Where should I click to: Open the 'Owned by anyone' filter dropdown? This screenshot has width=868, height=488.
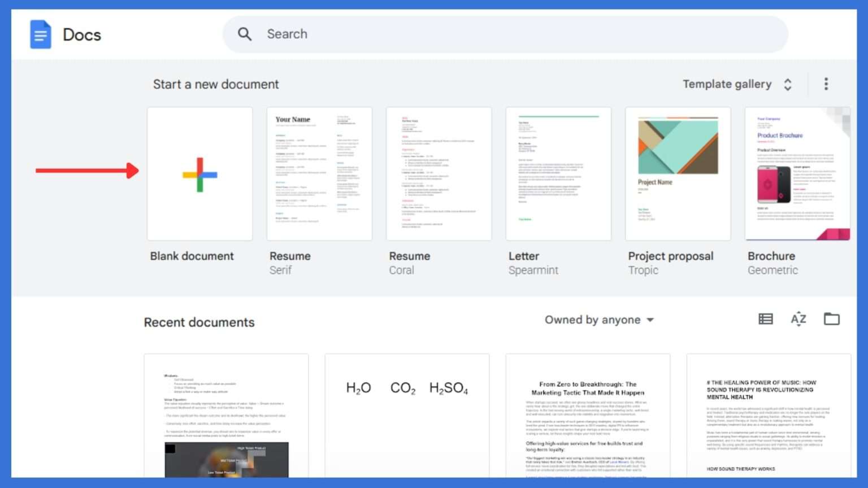pyautogui.click(x=599, y=320)
